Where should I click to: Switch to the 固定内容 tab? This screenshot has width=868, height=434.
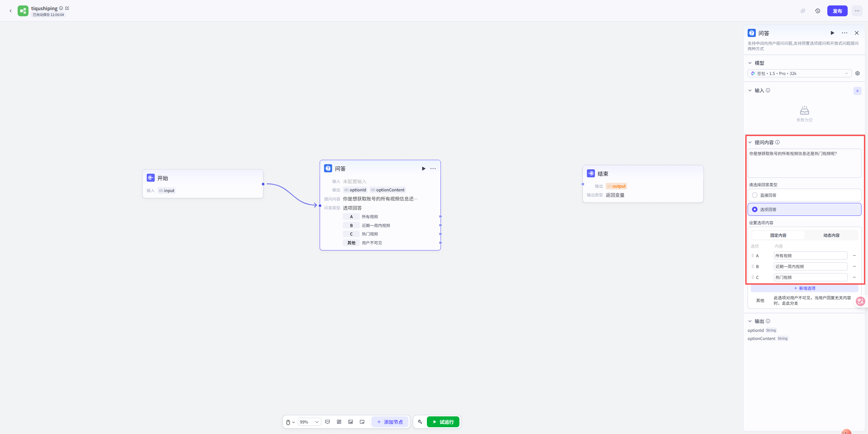coord(778,235)
